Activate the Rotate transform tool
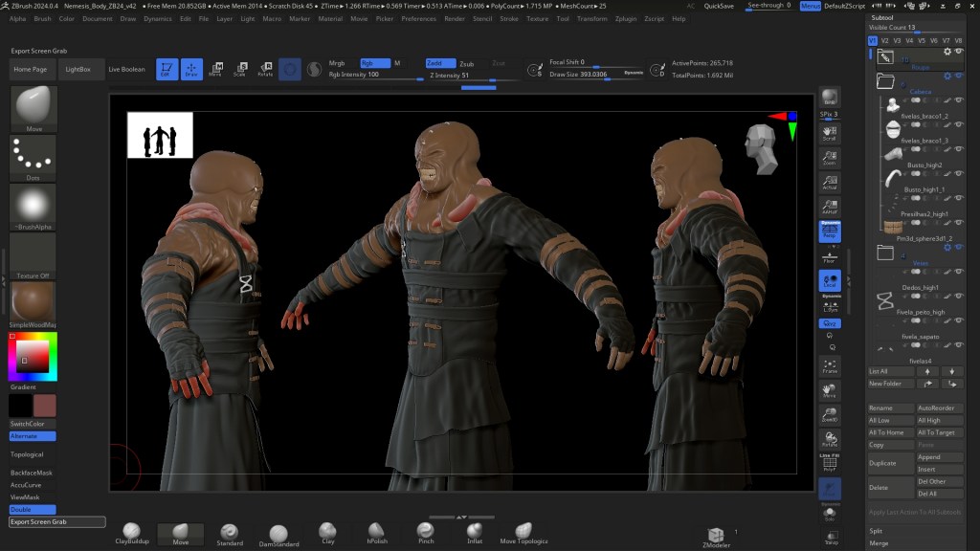Screen dimensions: 980x551 (264, 69)
